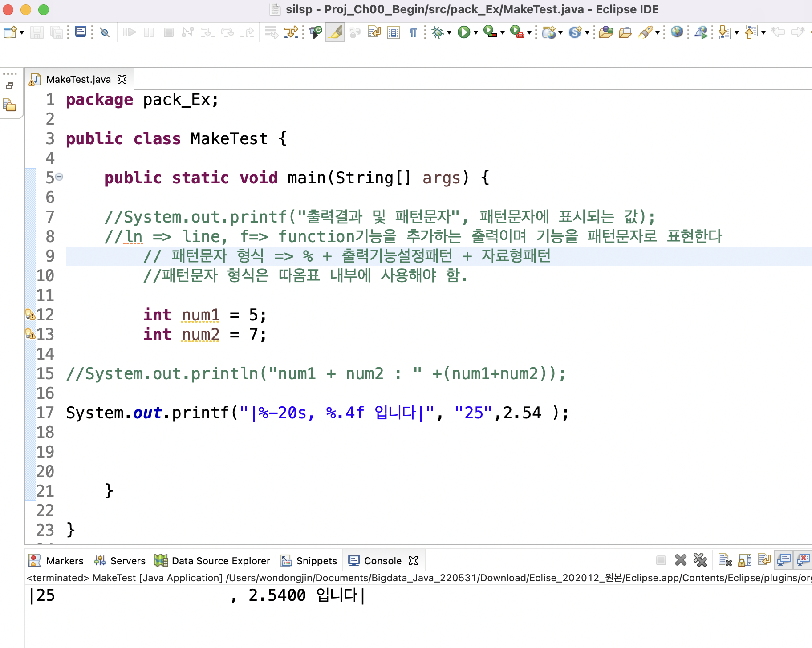Click the Open Type icon
Image resolution: width=812 pixels, height=648 pixels.
pyautogui.click(x=606, y=32)
